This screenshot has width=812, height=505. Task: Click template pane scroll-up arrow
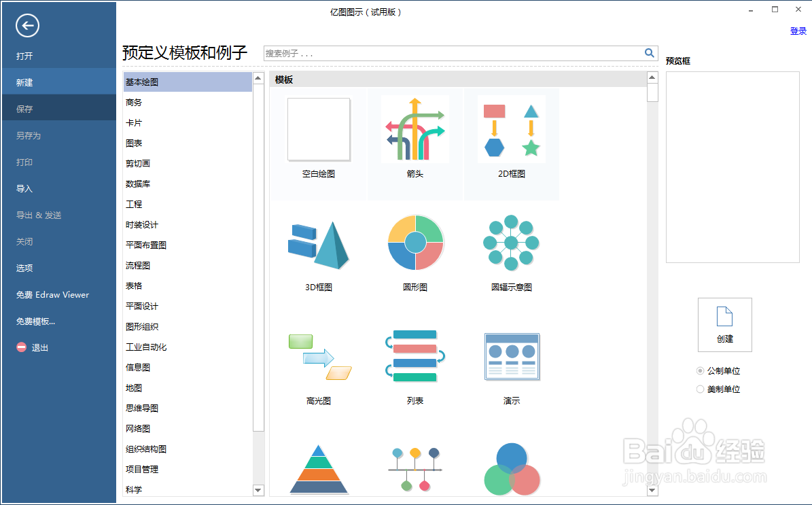652,77
